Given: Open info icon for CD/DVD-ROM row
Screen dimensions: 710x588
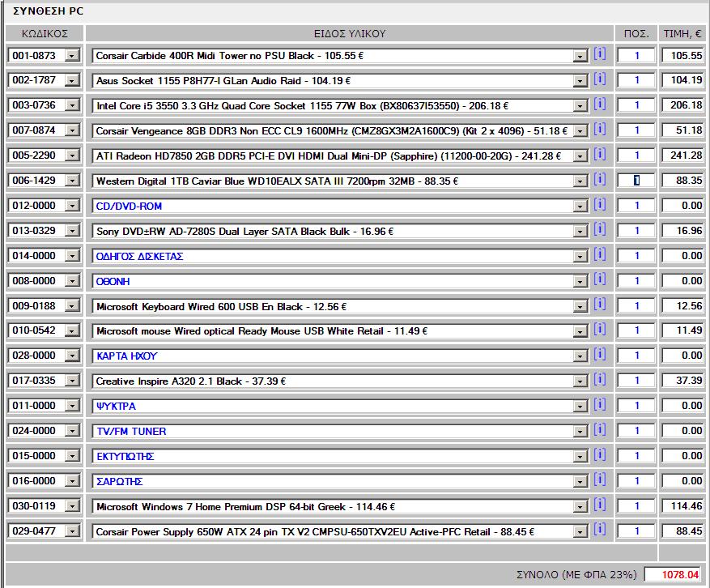Looking at the screenshot, I should pos(600,205).
